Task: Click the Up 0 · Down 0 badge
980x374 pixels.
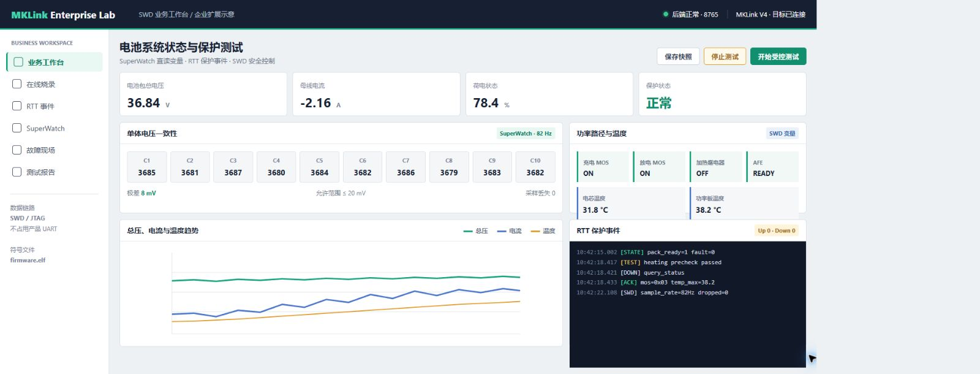Action: [x=777, y=231]
